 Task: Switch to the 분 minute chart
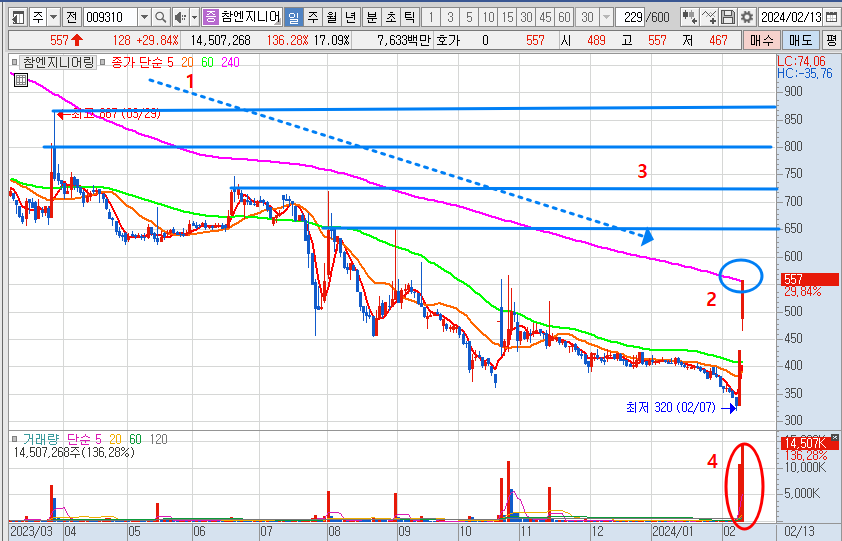click(372, 17)
